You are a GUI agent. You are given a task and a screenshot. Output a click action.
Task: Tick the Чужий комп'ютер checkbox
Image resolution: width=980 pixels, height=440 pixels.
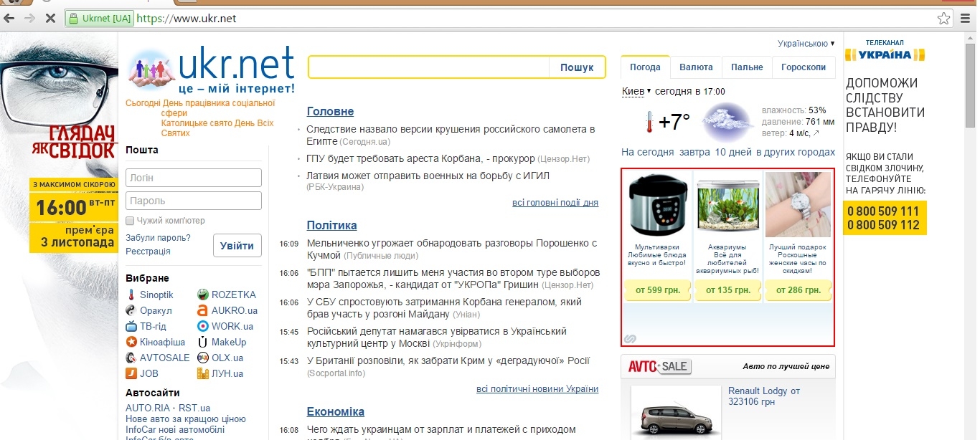click(x=130, y=221)
